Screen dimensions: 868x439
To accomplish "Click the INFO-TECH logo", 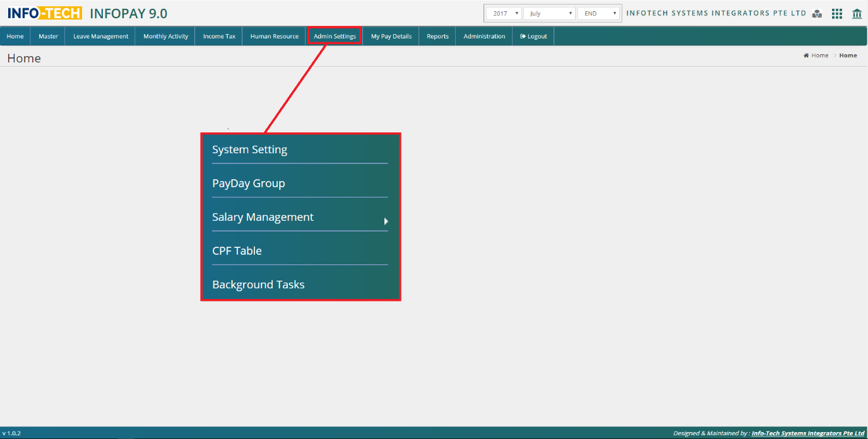I will point(44,13).
